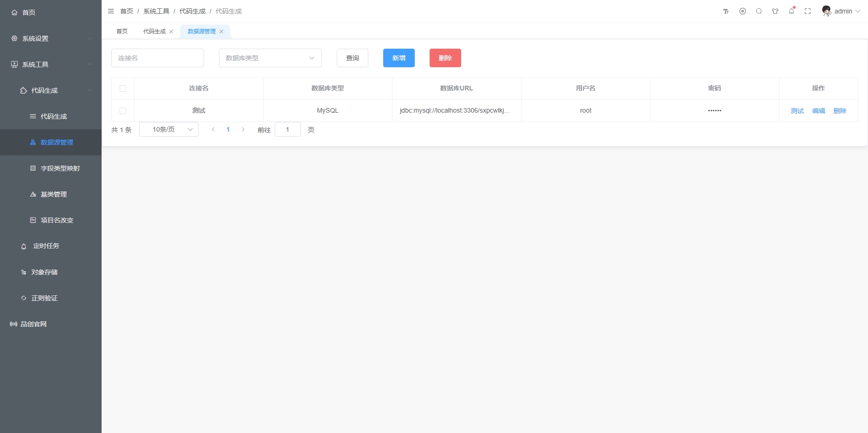Viewport: 868px width, 433px height.
Task: Select all rows via header checkbox
Action: pos(123,89)
